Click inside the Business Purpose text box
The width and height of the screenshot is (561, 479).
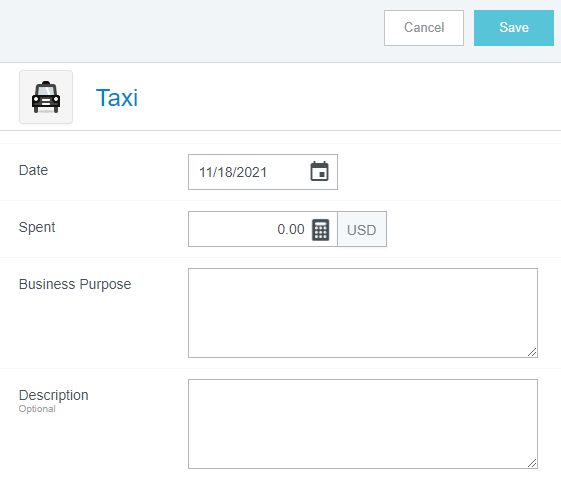[x=363, y=313]
